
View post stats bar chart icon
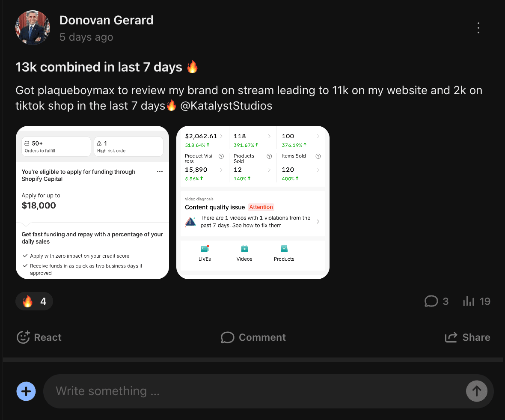[469, 301]
